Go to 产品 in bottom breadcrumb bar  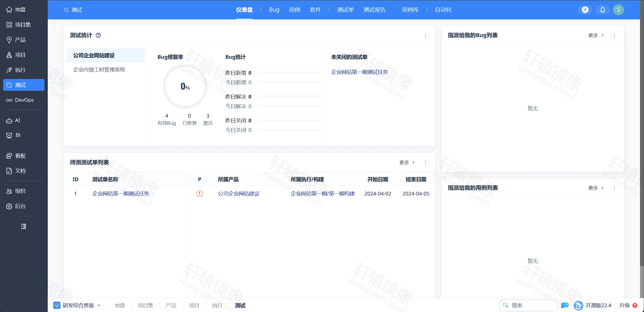(171, 305)
